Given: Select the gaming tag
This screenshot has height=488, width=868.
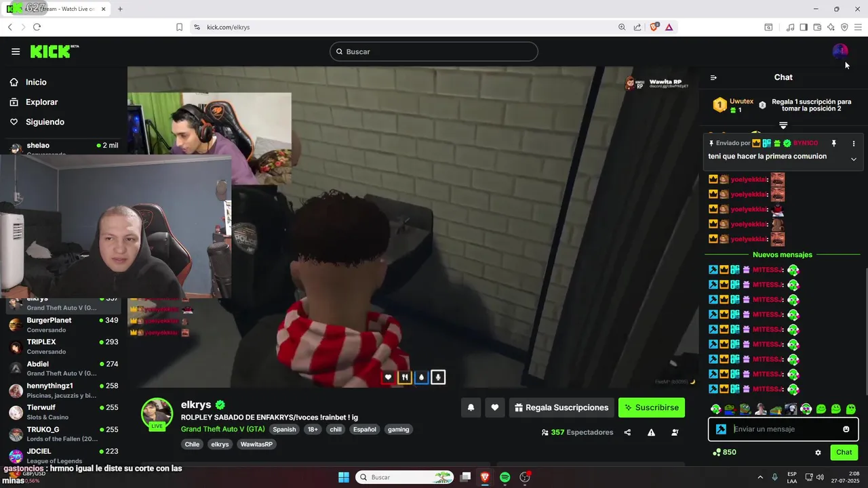Looking at the screenshot, I should [x=399, y=429].
